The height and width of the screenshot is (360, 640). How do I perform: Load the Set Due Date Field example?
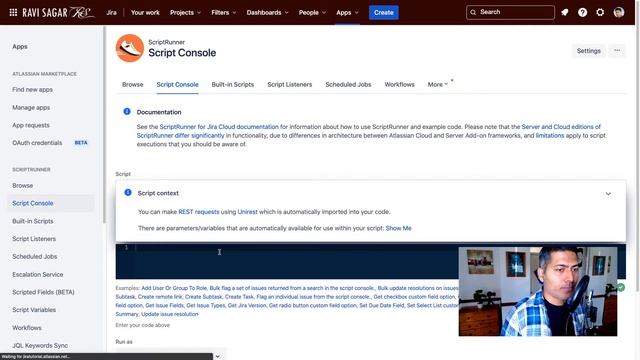tap(382, 305)
